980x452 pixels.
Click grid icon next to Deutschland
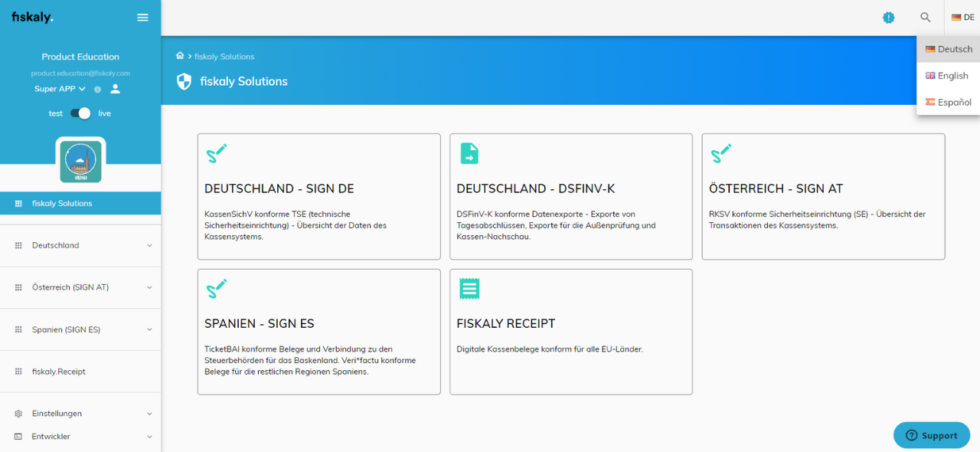click(18, 245)
